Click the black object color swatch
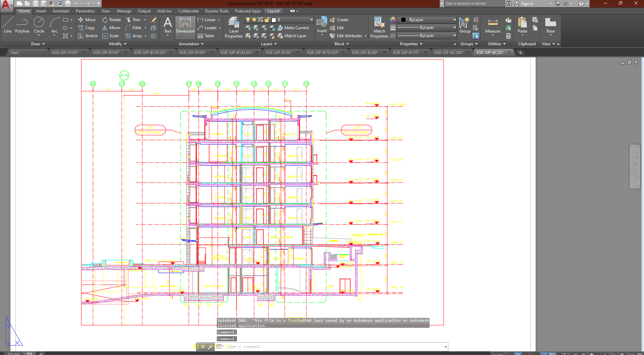 (403, 20)
